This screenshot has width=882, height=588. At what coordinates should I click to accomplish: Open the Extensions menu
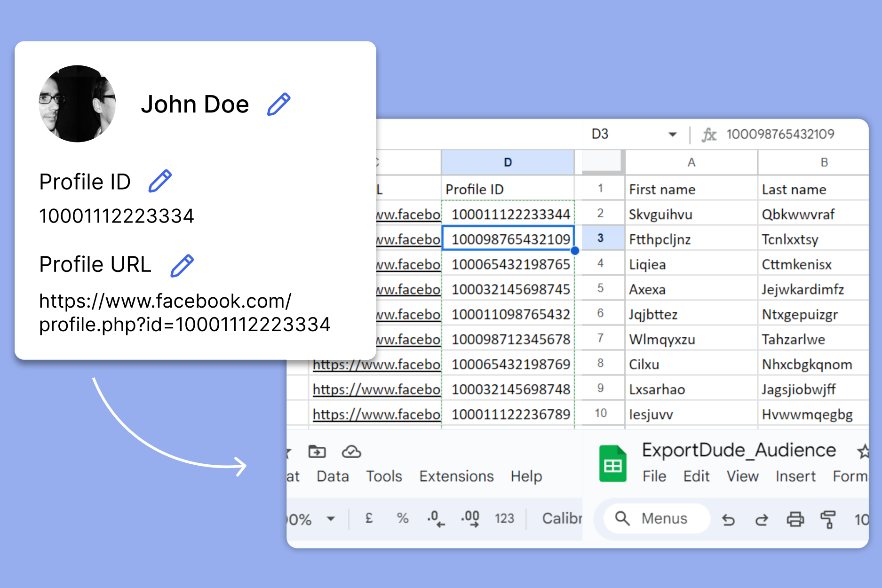click(456, 477)
